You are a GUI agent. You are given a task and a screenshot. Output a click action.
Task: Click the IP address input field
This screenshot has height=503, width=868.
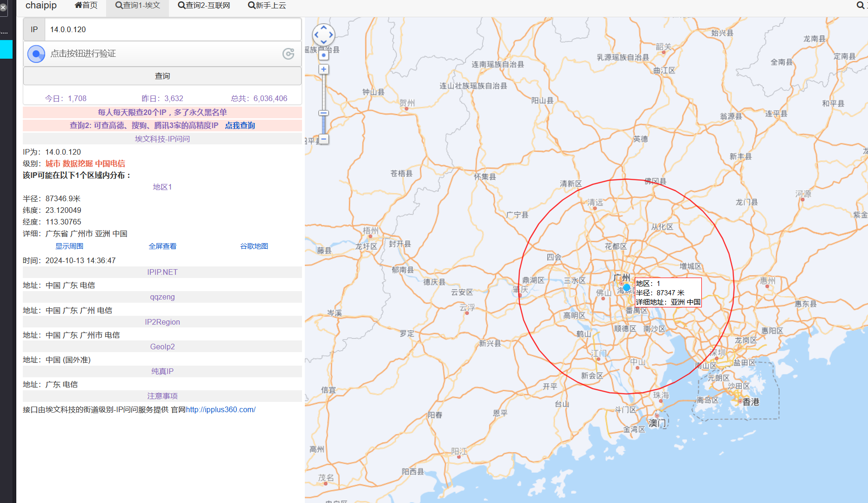click(173, 29)
